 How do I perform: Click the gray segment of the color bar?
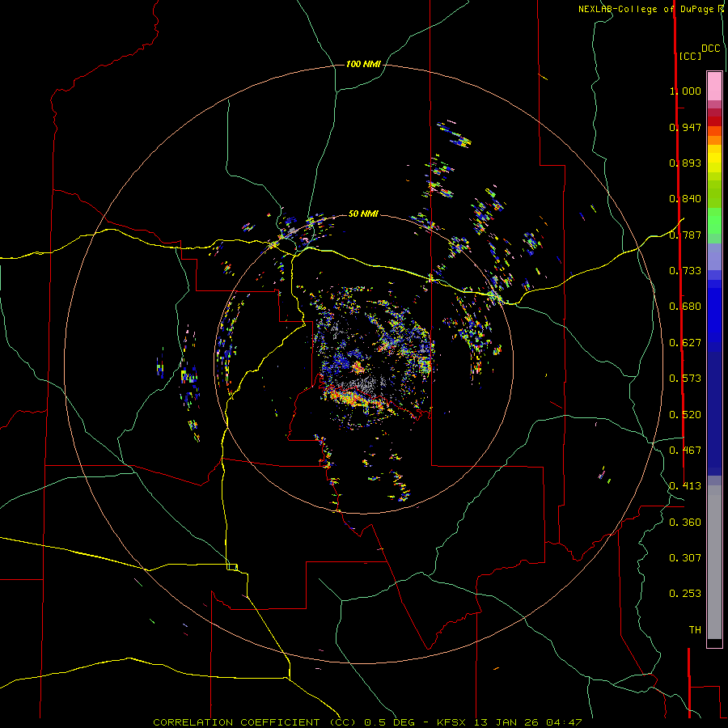(x=714, y=562)
